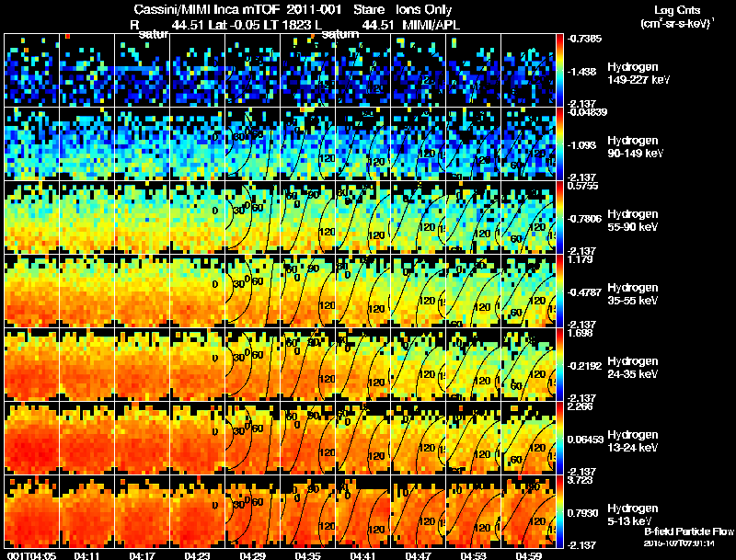The width and height of the screenshot is (736, 560).
Task: Click colorbar value '-0.04839'
Action: 587,112
